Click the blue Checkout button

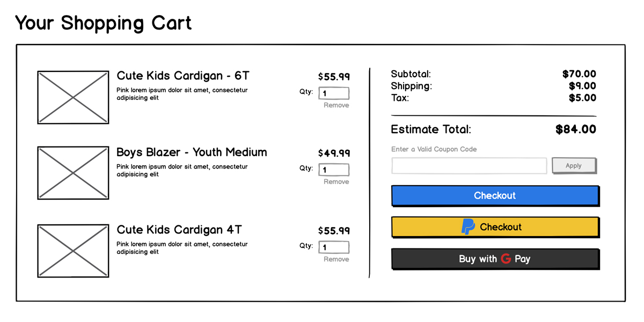coord(494,196)
